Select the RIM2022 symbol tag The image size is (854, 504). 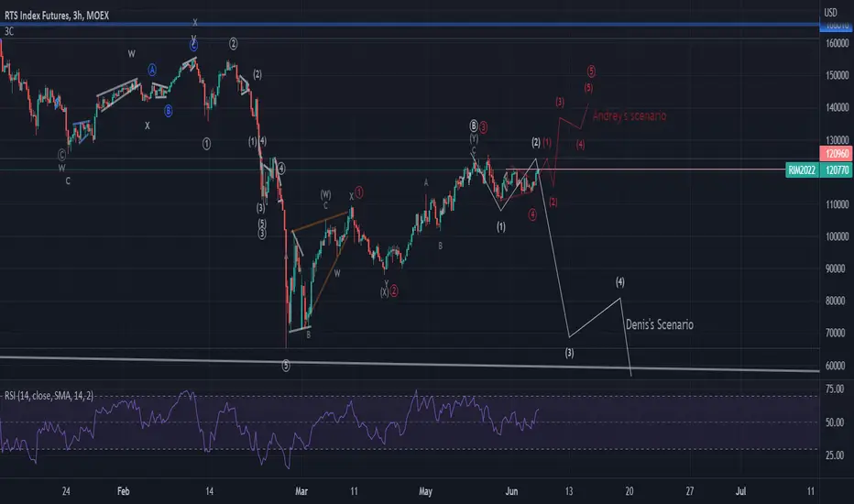coord(803,170)
